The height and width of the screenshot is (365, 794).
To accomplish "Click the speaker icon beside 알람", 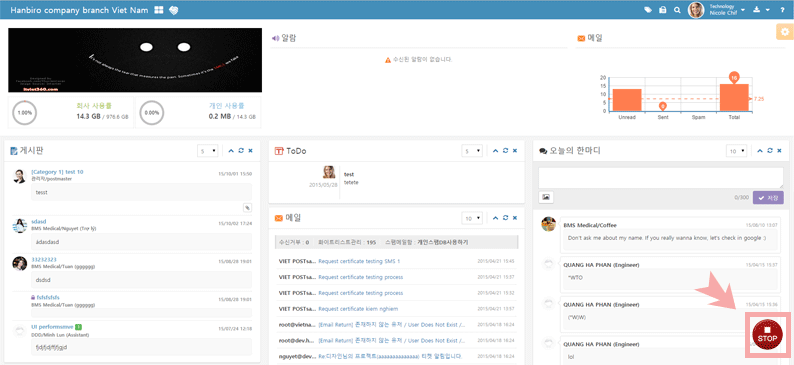I will click(x=275, y=38).
